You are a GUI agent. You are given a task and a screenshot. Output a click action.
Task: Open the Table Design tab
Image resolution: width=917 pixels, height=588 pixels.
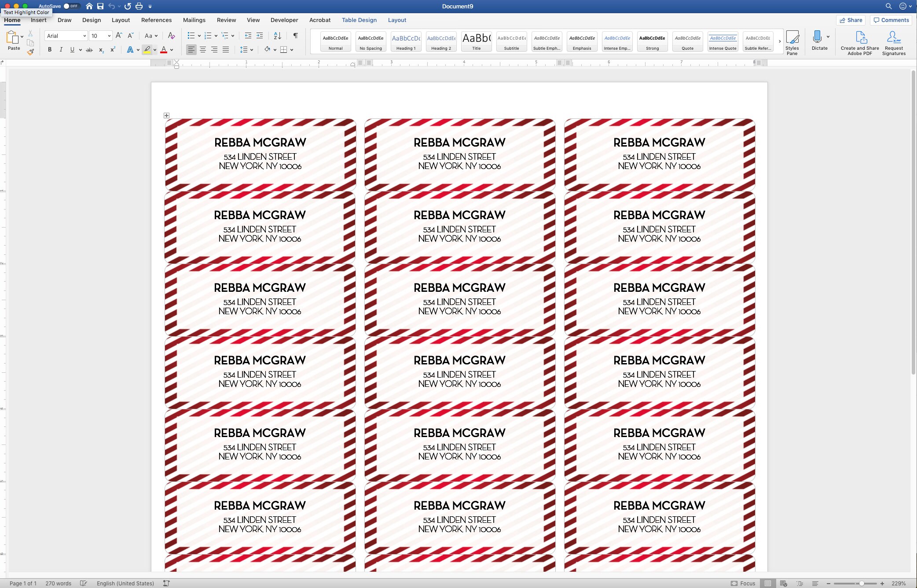click(359, 20)
